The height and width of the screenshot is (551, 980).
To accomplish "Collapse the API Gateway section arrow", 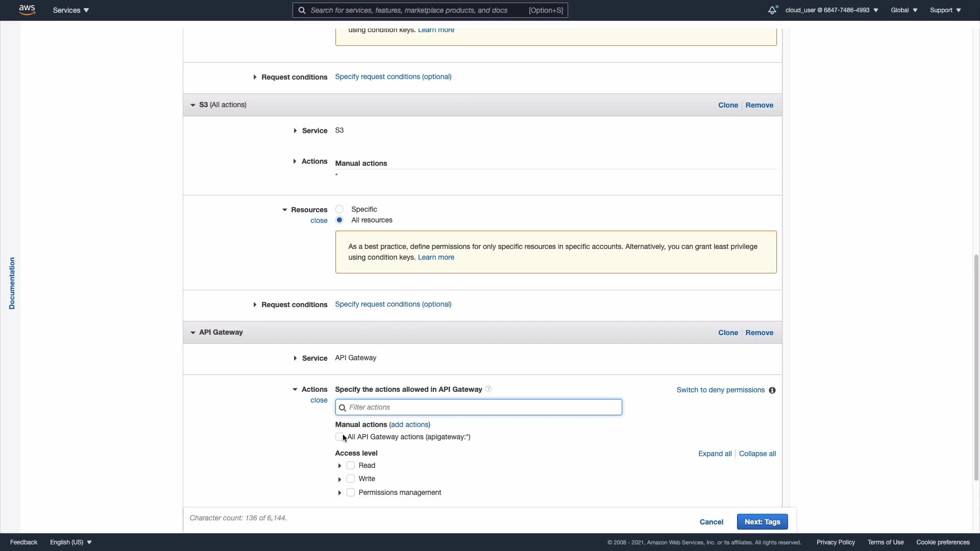I will pyautogui.click(x=193, y=333).
